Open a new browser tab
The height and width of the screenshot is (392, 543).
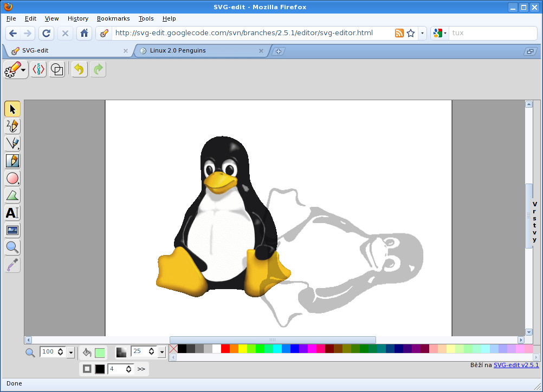[279, 51]
